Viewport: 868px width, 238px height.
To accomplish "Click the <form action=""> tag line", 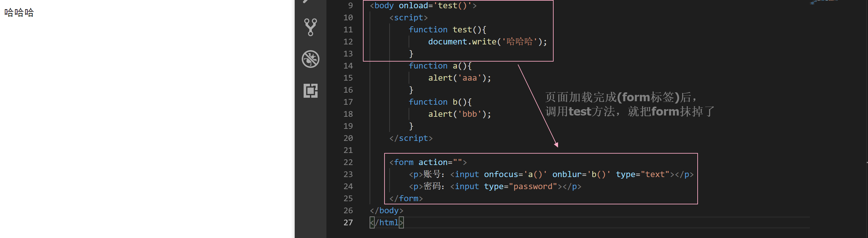I will [x=428, y=162].
